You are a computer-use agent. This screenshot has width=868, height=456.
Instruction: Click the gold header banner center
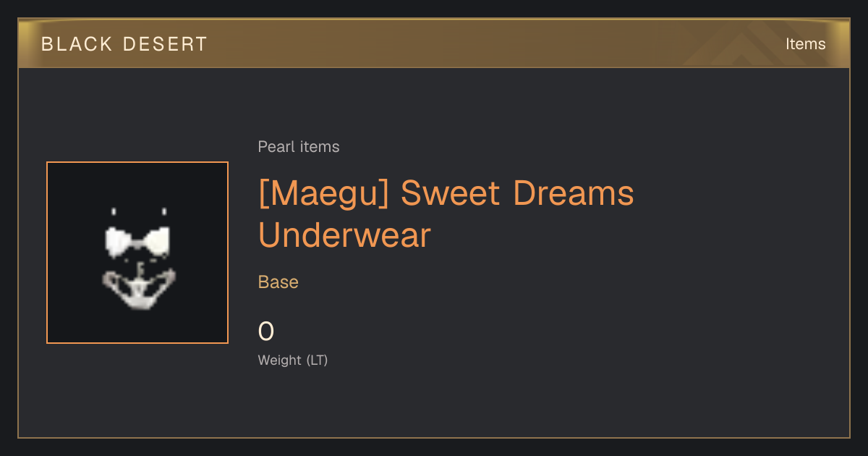(434, 43)
